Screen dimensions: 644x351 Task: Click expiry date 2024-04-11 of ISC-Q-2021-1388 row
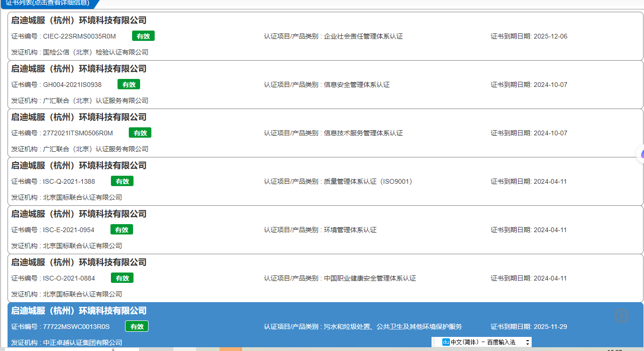tap(550, 181)
